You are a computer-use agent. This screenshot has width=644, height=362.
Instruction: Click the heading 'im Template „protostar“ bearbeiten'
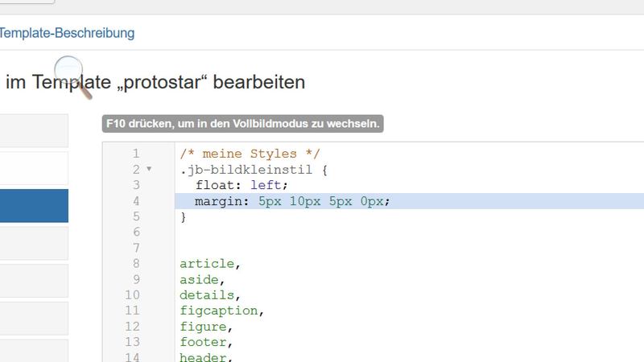pos(155,83)
